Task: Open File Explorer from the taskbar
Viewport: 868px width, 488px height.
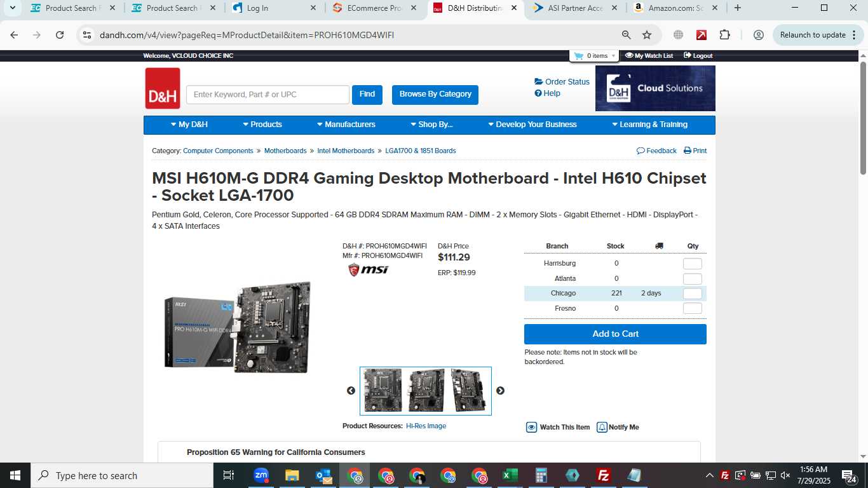Action: coord(292,475)
